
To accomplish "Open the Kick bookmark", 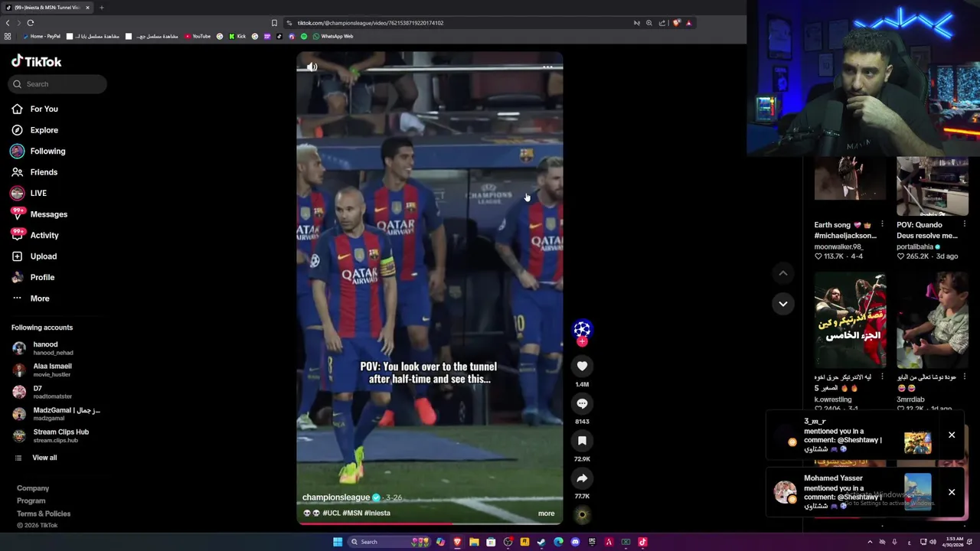I will [237, 36].
